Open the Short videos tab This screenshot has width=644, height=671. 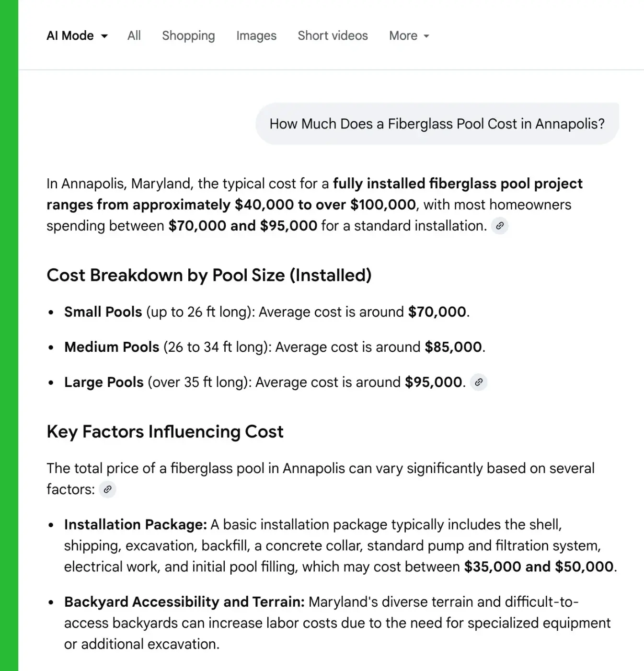pos(333,35)
